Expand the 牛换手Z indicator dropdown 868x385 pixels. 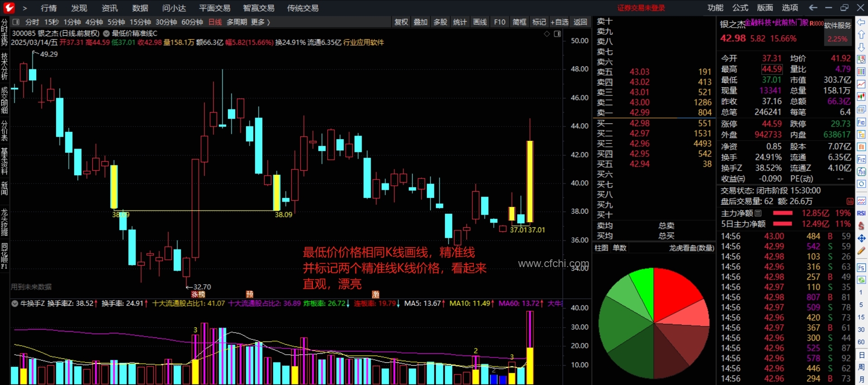coord(14,304)
